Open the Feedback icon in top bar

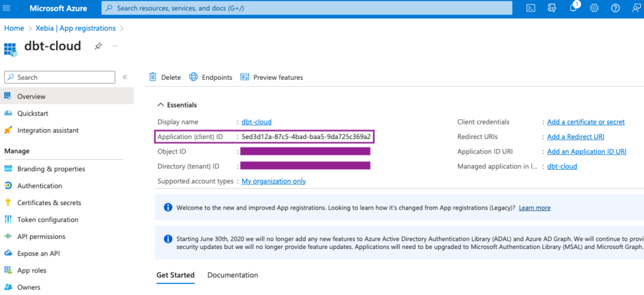point(636,8)
